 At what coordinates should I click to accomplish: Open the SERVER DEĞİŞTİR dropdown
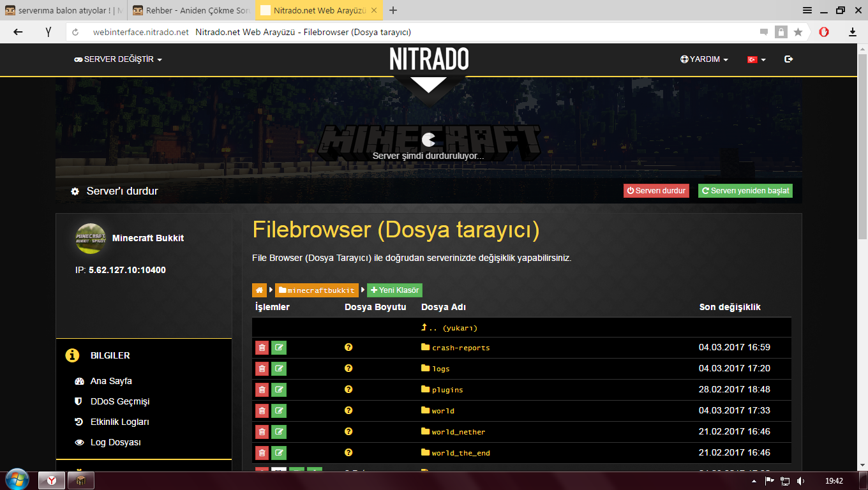point(118,59)
